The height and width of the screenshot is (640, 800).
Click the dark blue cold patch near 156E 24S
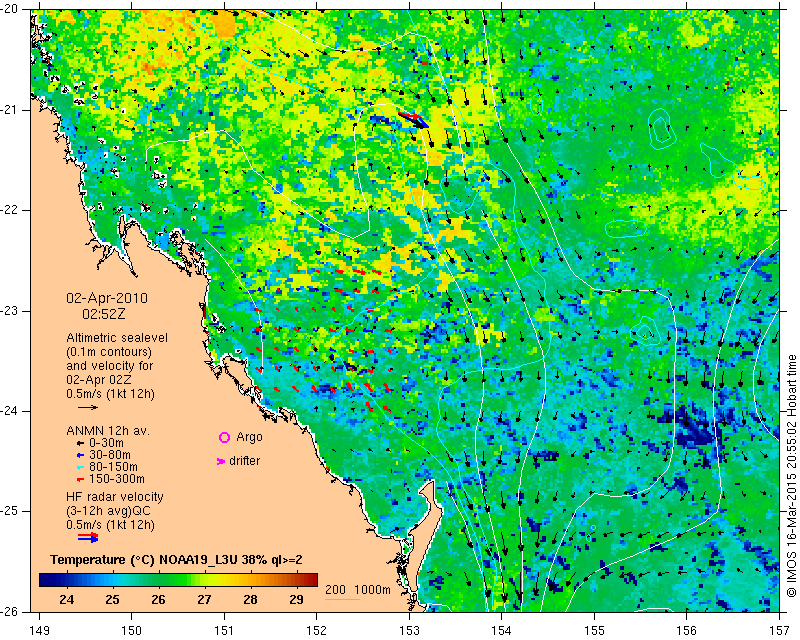(693, 428)
